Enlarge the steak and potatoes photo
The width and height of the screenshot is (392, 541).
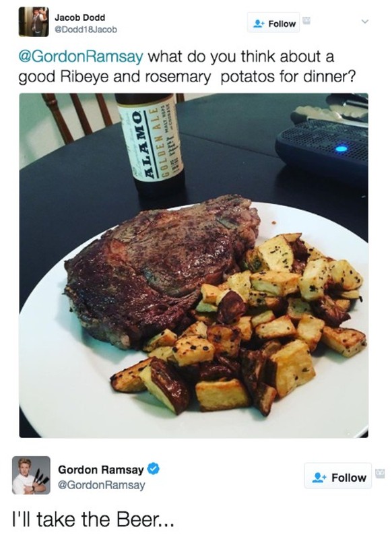point(193,265)
